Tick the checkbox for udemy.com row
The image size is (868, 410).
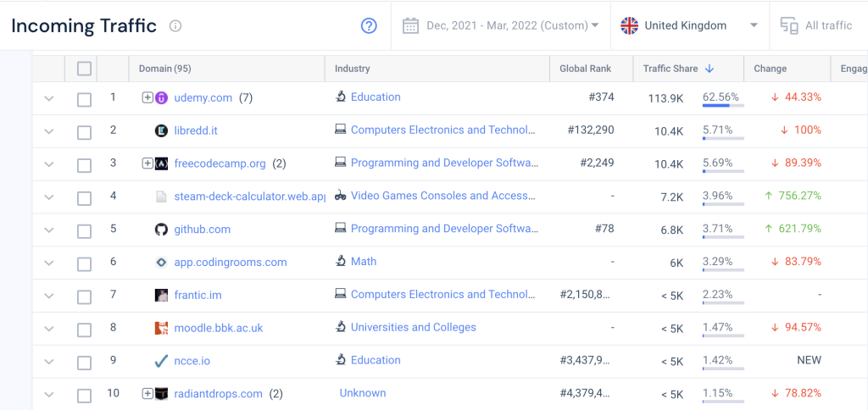pyautogui.click(x=84, y=99)
